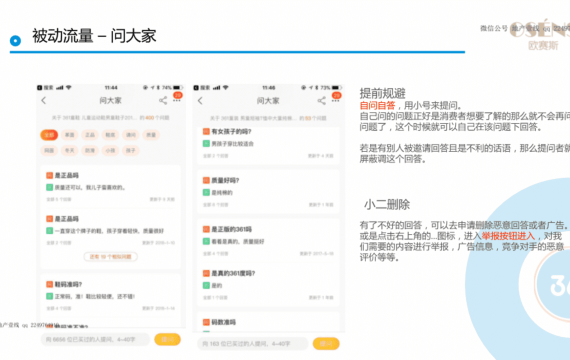Select the 正品 filter tag
Screen dimensions: 570x360
tap(90, 135)
